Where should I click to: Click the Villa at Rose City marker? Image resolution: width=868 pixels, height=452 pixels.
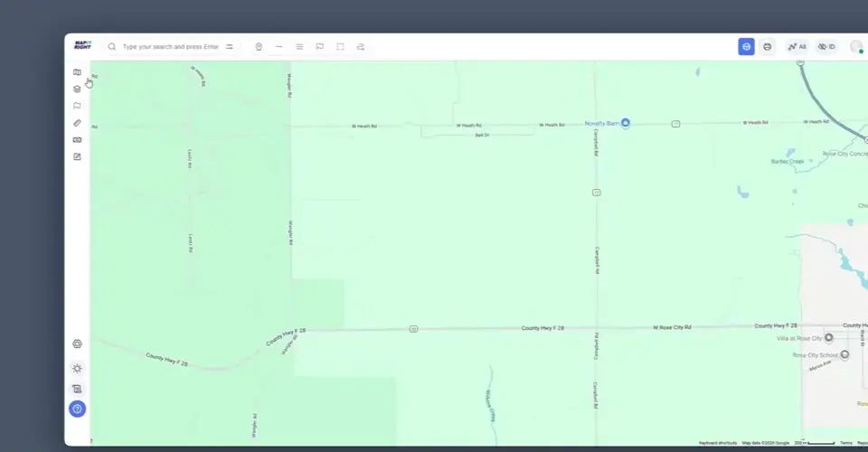829,337
